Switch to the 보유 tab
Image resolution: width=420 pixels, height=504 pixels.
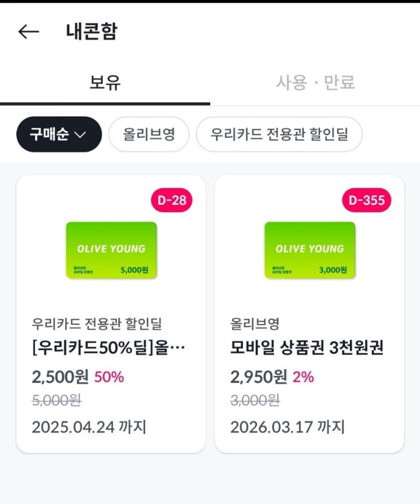click(105, 82)
